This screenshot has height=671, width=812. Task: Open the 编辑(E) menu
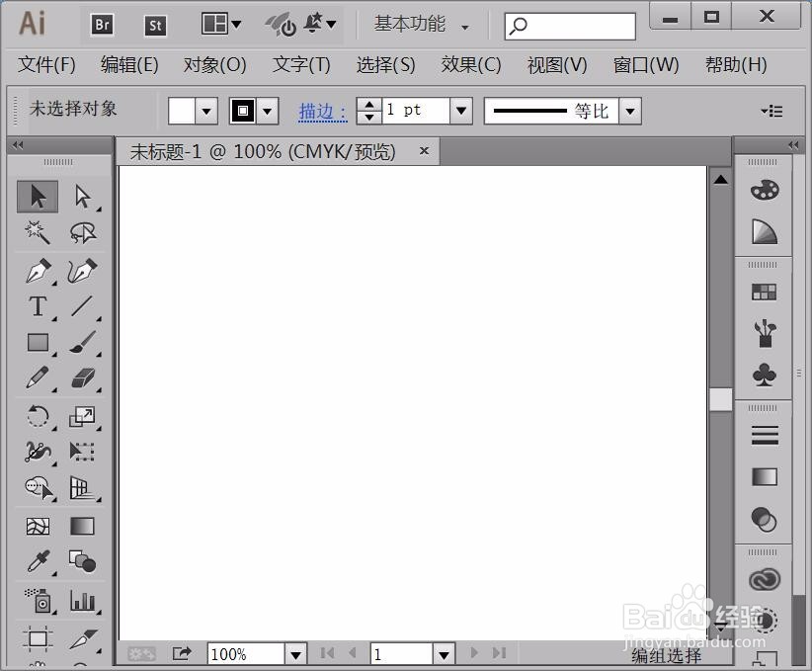(x=129, y=65)
